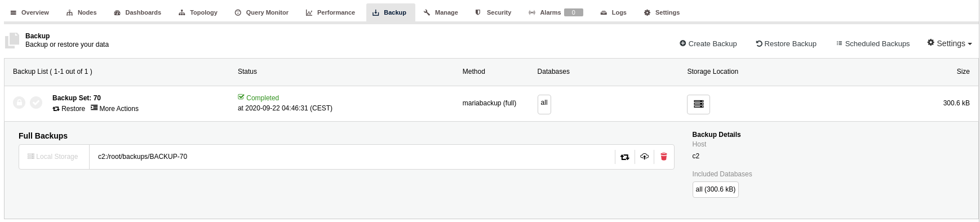Open More Actions for Backup Set 70
Viewport: 980px width, 222px height.
pos(114,109)
